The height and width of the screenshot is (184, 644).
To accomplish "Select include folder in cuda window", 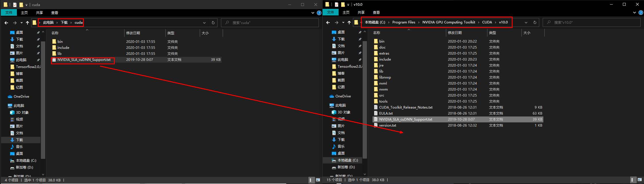I will (63, 48).
